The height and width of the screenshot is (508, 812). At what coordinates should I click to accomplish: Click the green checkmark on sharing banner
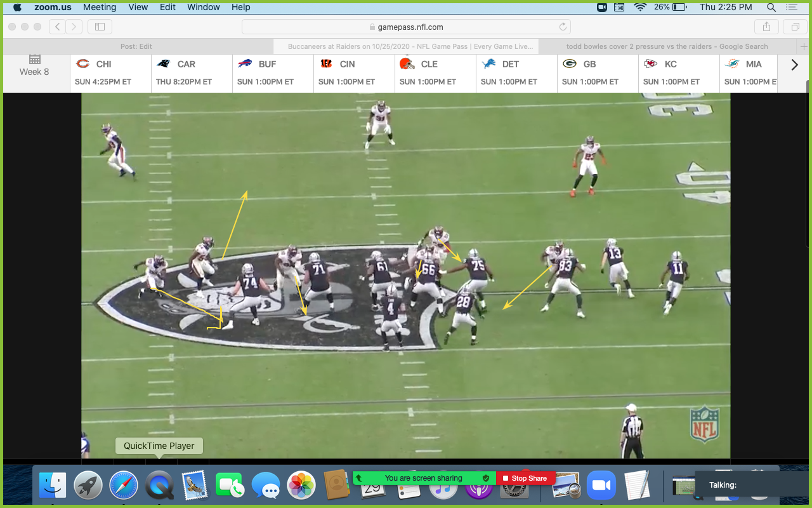point(487,478)
